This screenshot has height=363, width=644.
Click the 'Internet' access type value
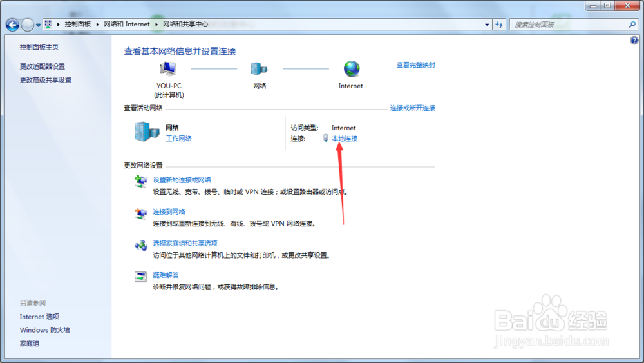click(x=344, y=128)
